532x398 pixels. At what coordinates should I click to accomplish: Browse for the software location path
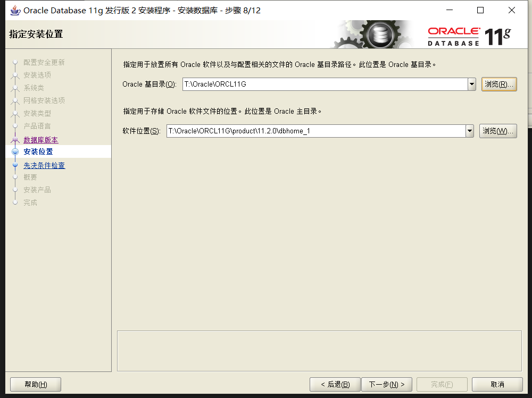tap(497, 131)
